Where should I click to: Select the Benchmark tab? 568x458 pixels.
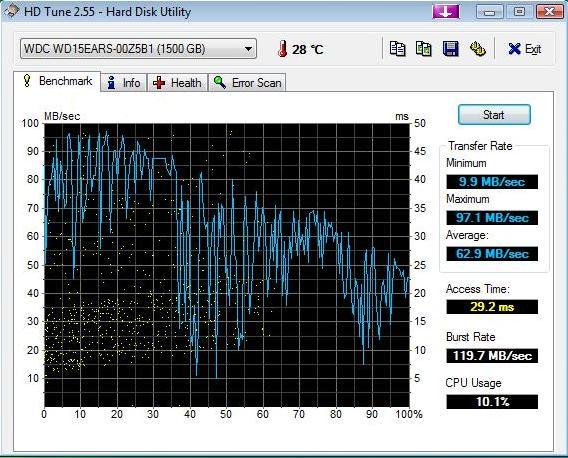[57, 81]
